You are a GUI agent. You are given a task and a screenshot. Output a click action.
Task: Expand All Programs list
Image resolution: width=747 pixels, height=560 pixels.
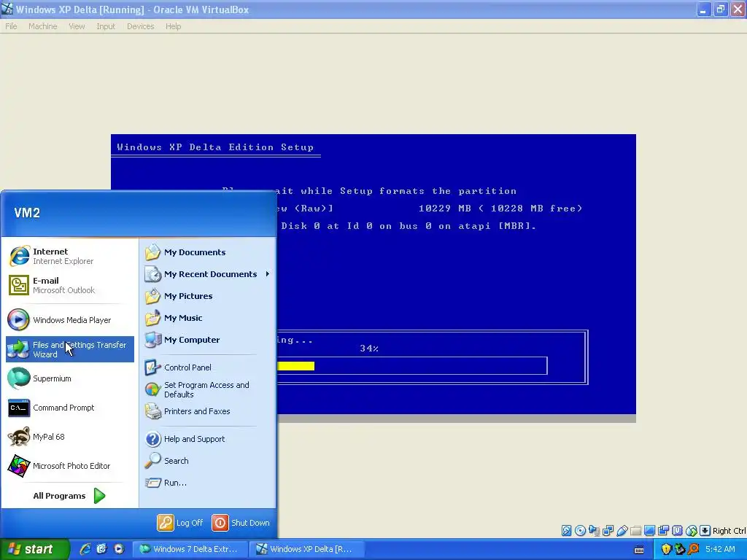coord(69,496)
